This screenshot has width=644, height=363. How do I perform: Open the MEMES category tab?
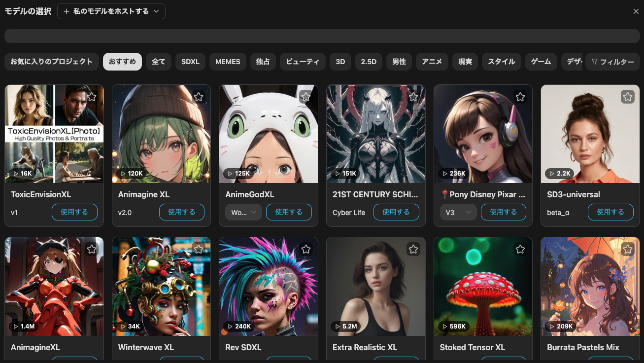pos(228,62)
